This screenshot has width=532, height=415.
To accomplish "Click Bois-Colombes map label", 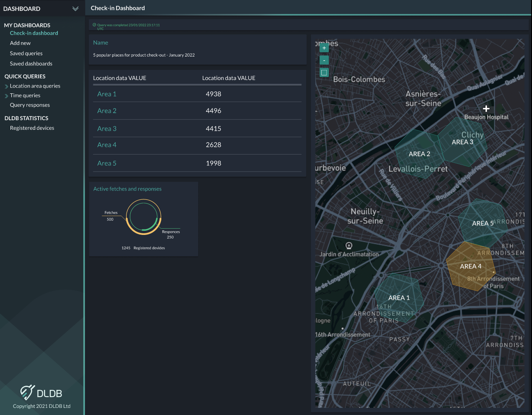I will [359, 79].
